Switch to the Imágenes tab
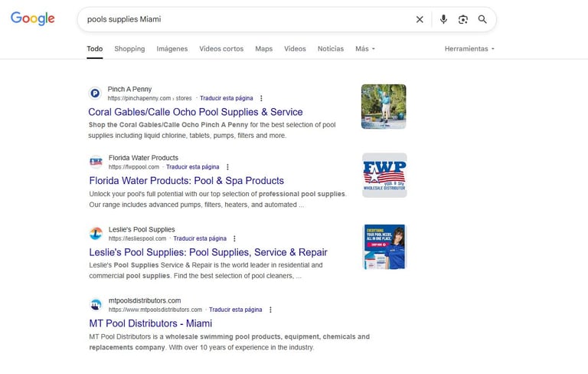The image size is (588, 374). (171, 49)
